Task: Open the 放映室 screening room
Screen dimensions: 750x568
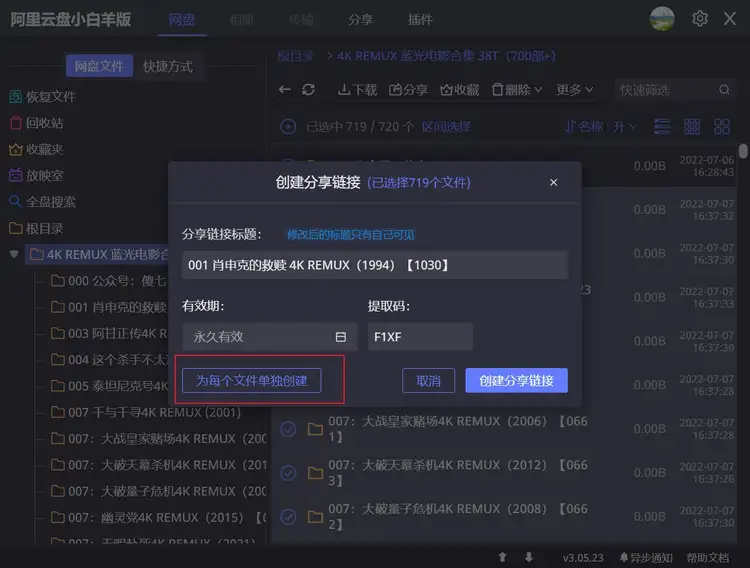Action: pyautogui.click(x=36, y=176)
